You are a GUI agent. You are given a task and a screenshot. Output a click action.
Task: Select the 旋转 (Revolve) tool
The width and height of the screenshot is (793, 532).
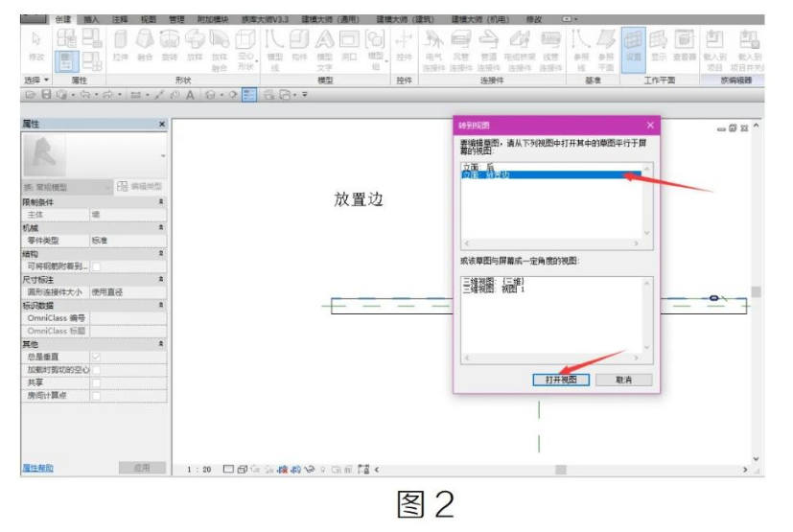click(x=170, y=45)
